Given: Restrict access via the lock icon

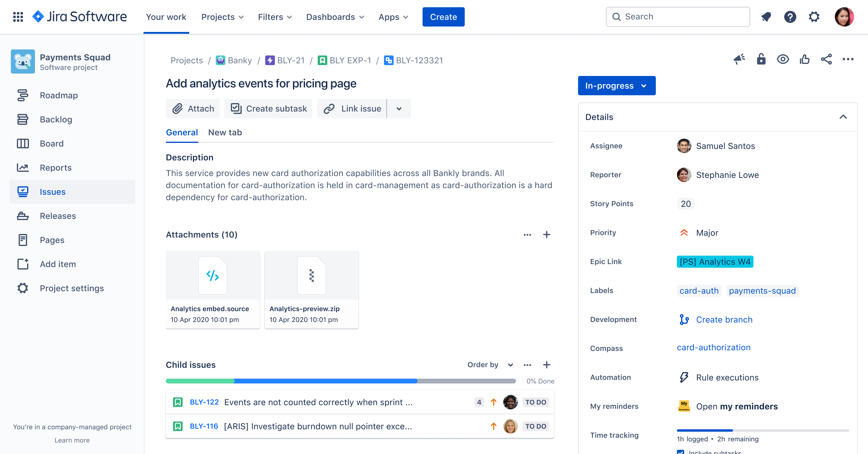Looking at the screenshot, I should (761, 59).
